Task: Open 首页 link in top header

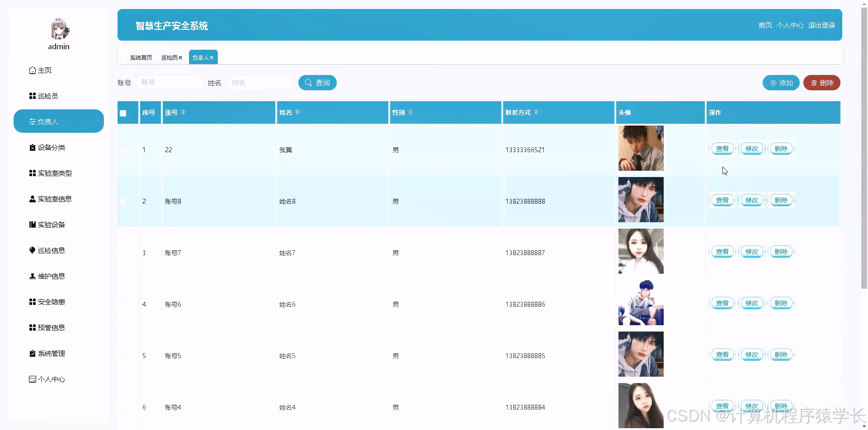Action: coord(765,25)
